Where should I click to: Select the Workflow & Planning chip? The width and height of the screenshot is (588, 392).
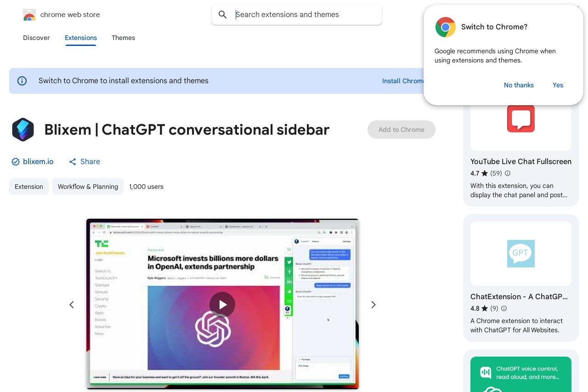pos(88,187)
